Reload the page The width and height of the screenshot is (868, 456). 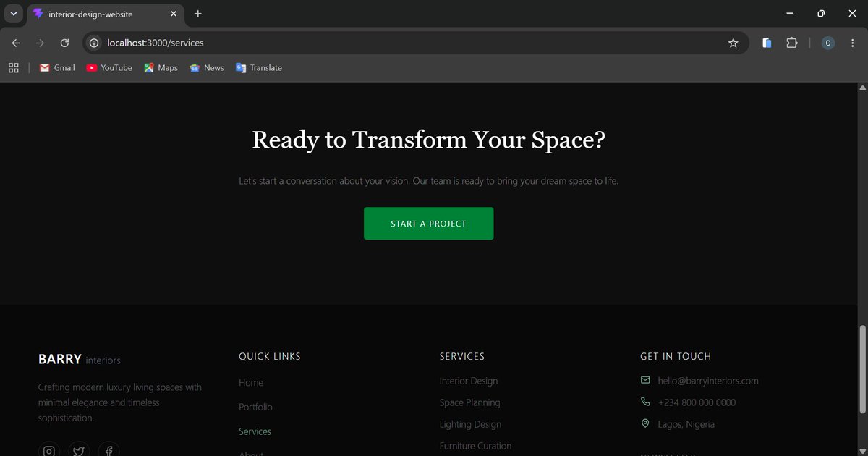(x=64, y=43)
